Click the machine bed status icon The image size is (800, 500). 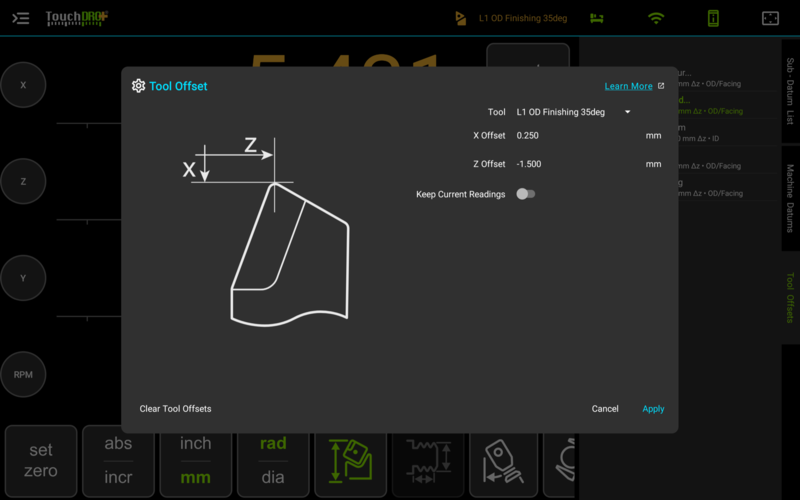pyautogui.click(x=596, y=18)
